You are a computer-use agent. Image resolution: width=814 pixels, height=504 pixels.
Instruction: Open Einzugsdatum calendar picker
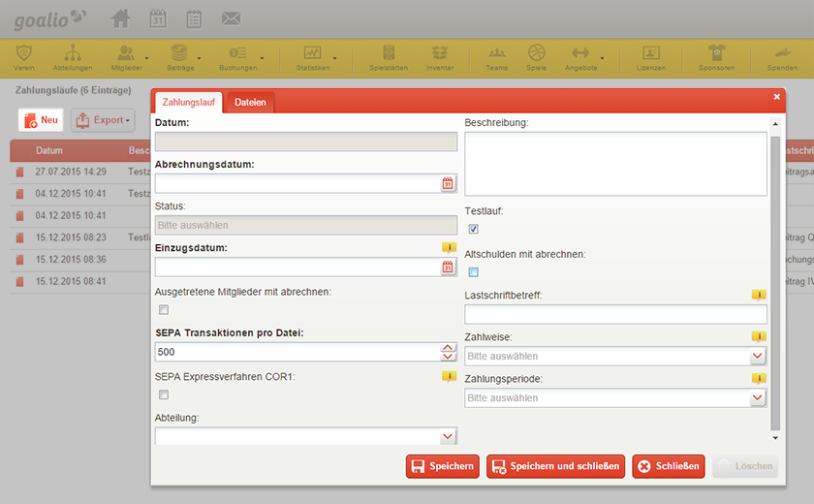point(448,268)
